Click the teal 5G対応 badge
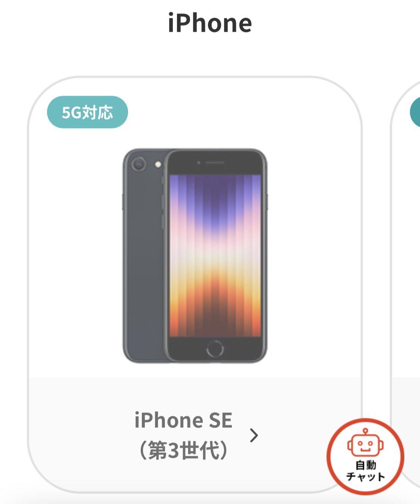 [x=87, y=112]
